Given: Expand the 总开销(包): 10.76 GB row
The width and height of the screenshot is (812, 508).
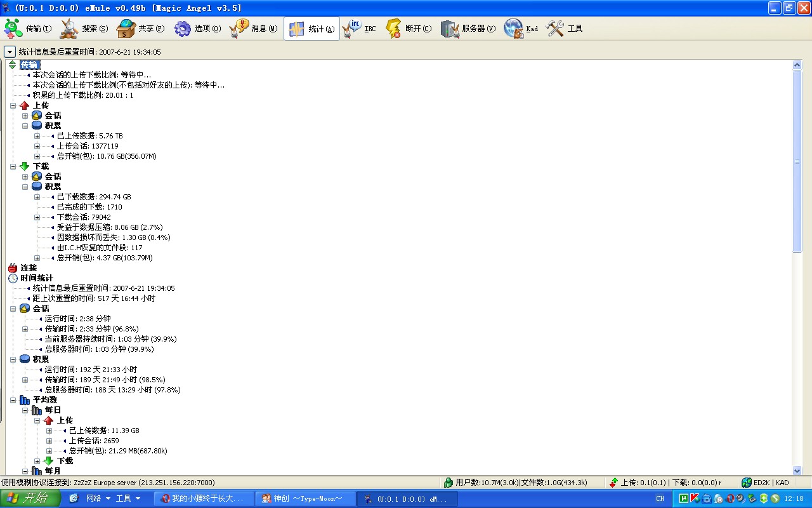Looking at the screenshot, I should tap(37, 156).
